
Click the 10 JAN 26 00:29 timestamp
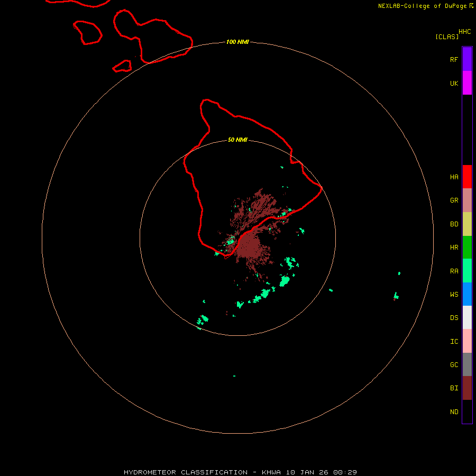(321, 472)
